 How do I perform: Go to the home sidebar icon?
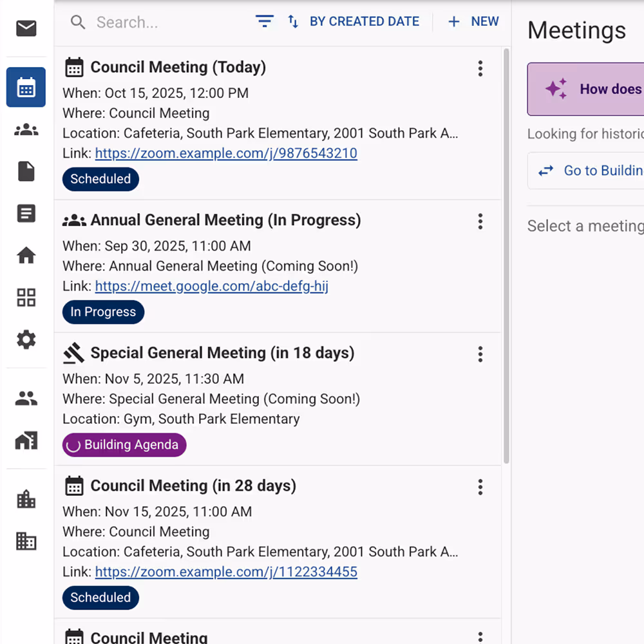tap(26, 256)
